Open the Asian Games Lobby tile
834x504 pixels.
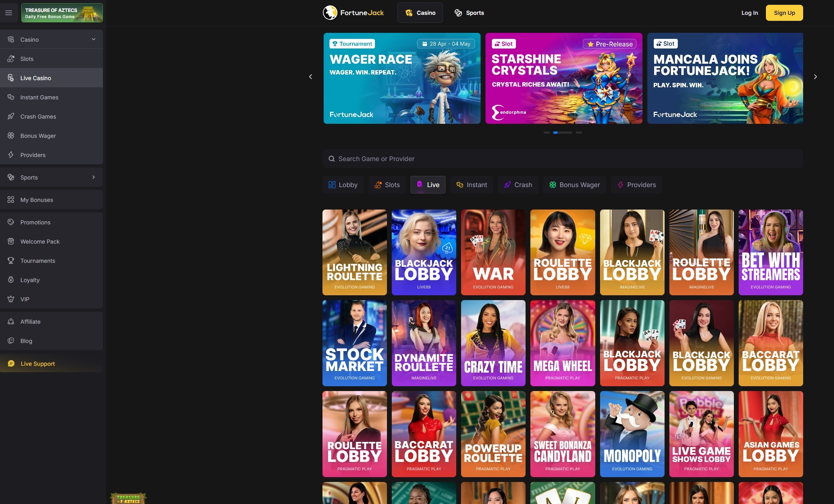pyautogui.click(x=771, y=434)
